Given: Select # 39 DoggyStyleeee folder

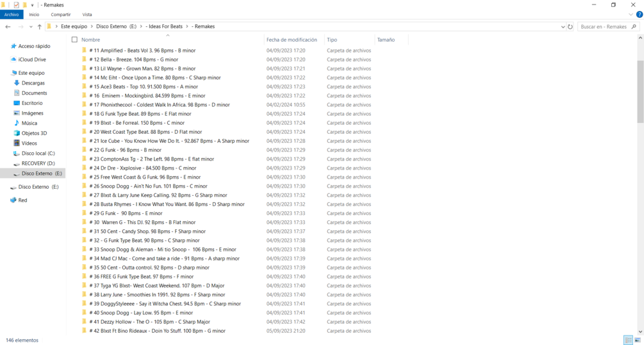Looking at the screenshot, I should coord(165,303).
